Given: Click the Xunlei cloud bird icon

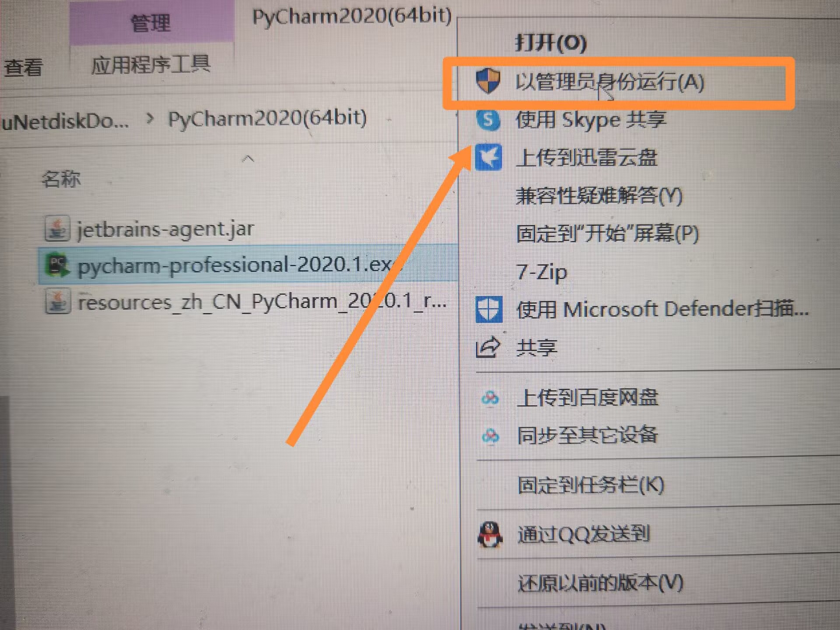Looking at the screenshot, I should click(x=488, y=157).
